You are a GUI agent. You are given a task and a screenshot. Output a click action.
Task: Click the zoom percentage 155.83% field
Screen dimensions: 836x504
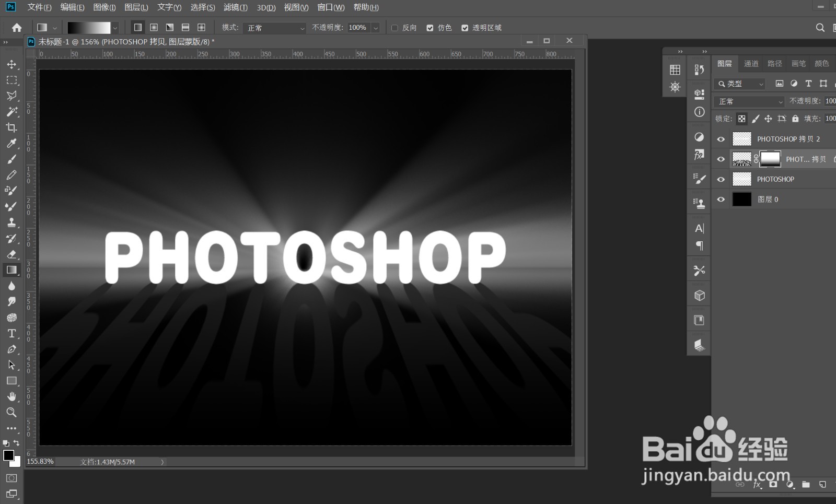(40, 462)
